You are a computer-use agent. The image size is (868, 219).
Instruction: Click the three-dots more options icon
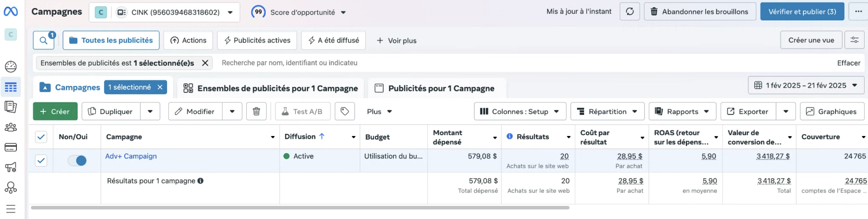[858, 12]
